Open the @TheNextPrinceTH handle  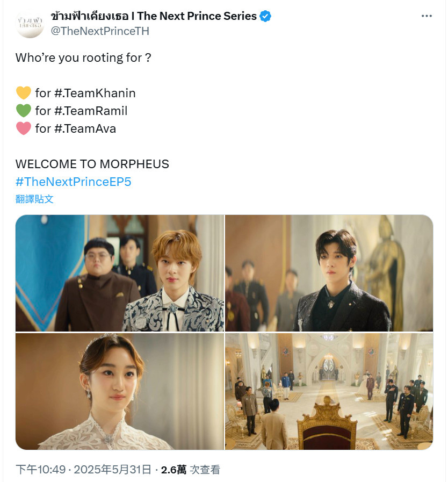pos(100,31)
